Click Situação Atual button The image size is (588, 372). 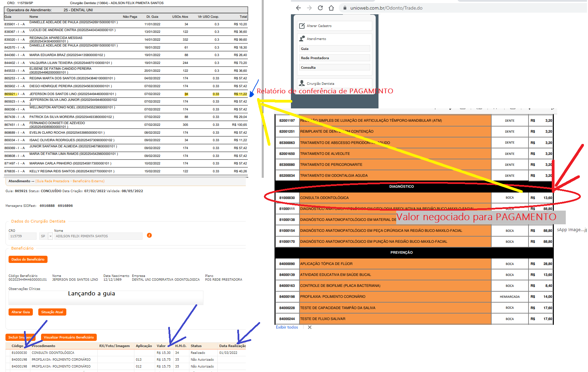pos(52,312)
